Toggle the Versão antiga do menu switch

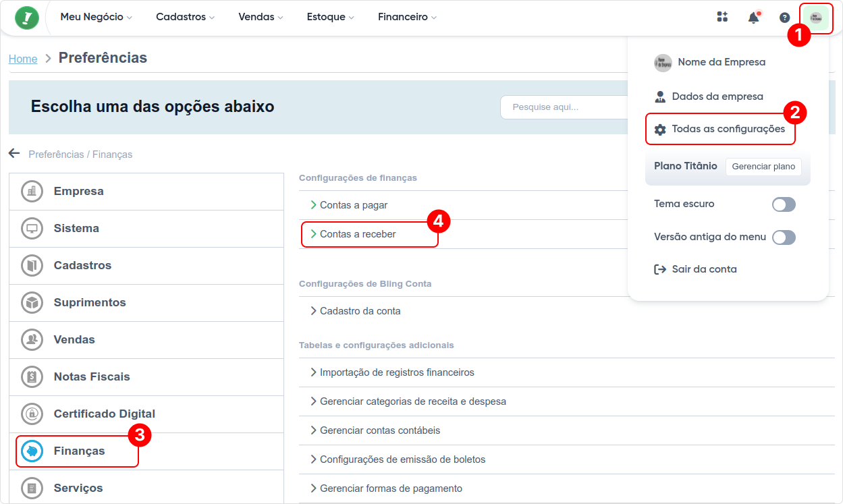click(x=784, y=237)
